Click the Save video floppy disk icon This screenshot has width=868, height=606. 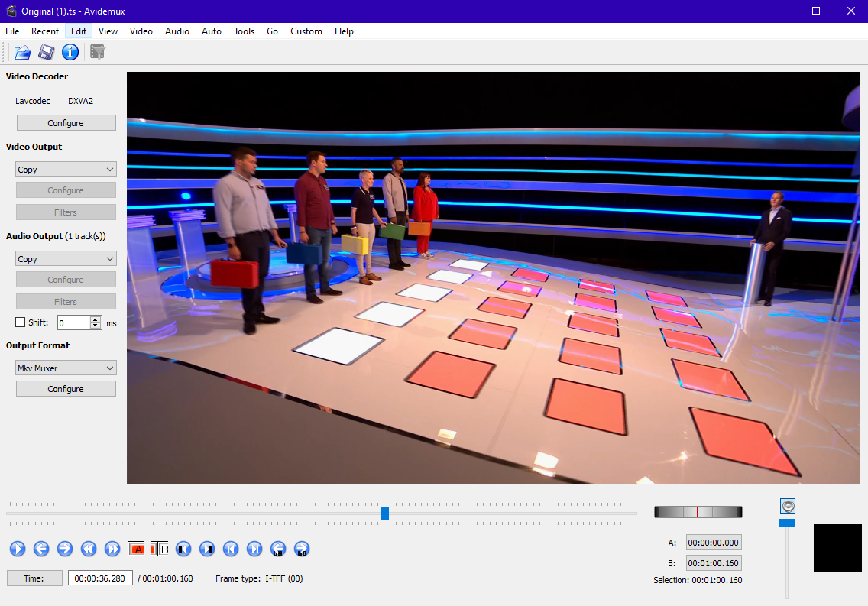[x=46, y=52]
